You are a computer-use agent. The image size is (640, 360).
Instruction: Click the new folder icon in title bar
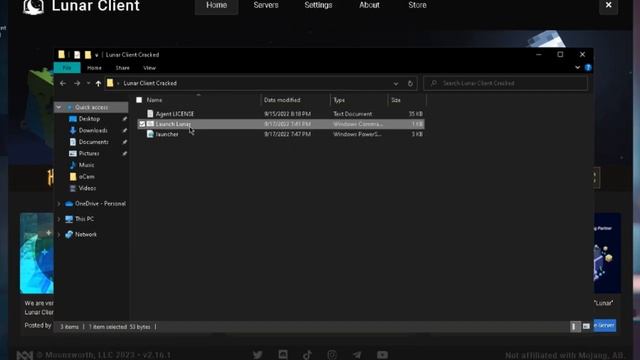coord(88,55)
